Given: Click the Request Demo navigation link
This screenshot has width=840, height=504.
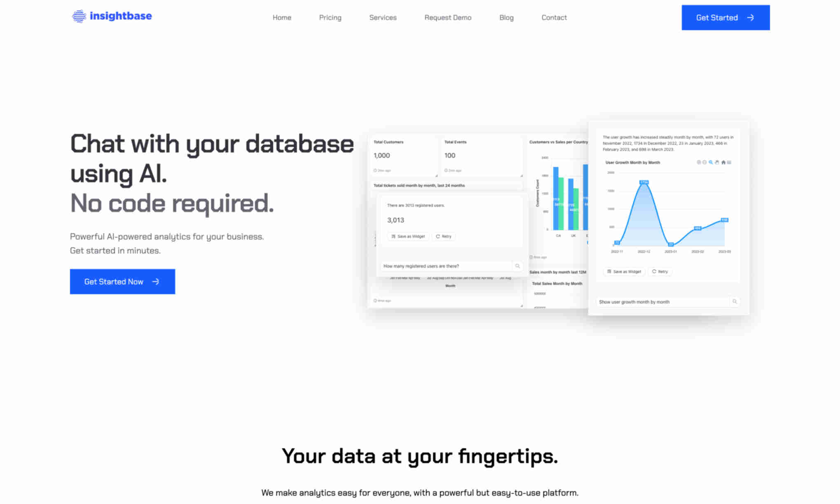Looking at the screenshot, I should click(448, 17).
